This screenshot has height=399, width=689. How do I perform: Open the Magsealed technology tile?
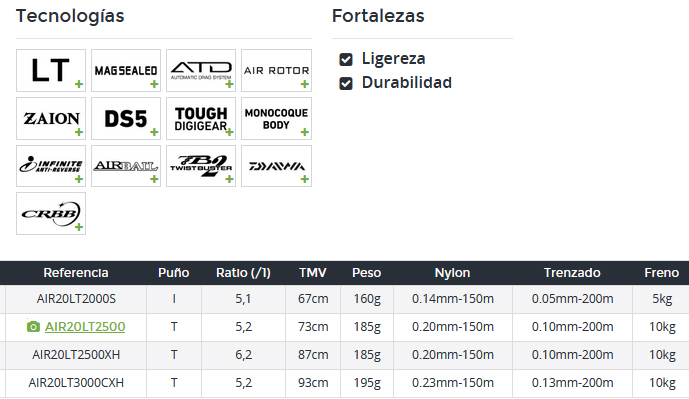click(126, 70)
